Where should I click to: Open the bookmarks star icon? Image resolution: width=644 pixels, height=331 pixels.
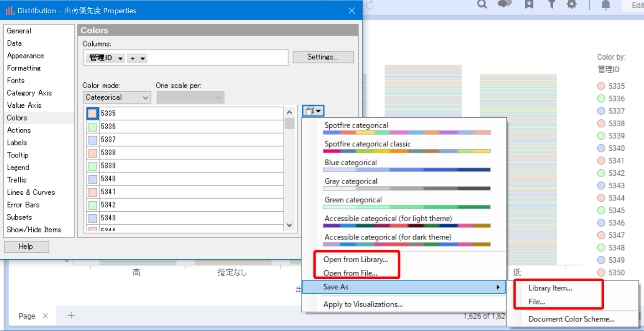(529, 4)
